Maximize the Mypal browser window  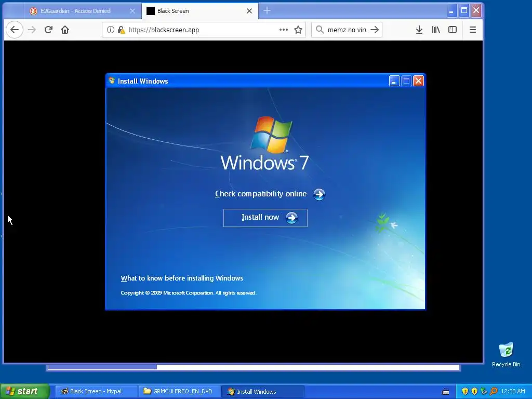464,11
